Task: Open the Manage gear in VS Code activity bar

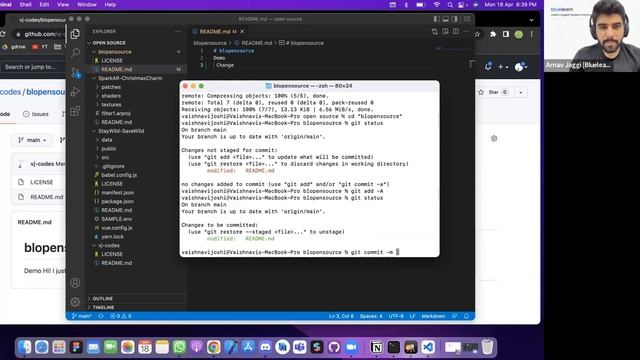Action: click(75, 302)
